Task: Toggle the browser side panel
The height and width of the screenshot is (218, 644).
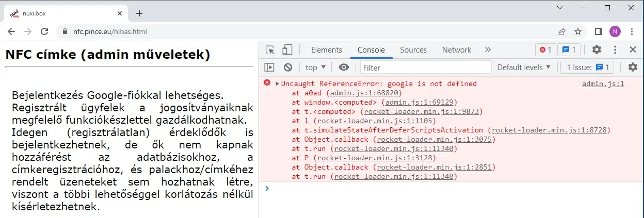Action: (598, 31)
